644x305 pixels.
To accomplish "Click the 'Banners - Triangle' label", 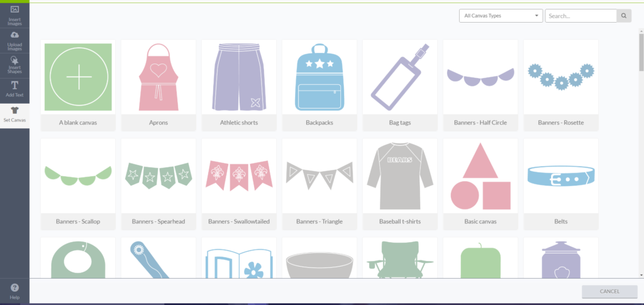I will pyautogui.click(x=319, y=221).
